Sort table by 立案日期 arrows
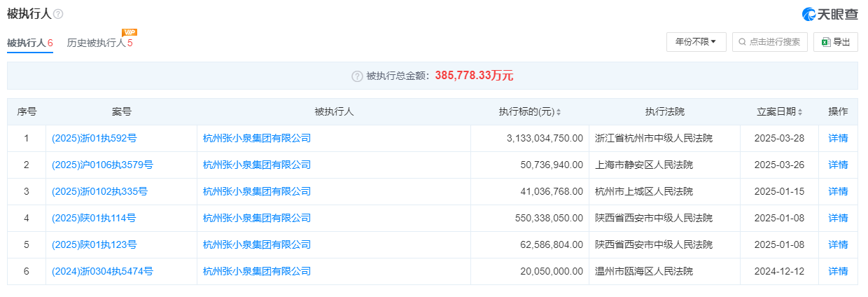 click(800, 112)
